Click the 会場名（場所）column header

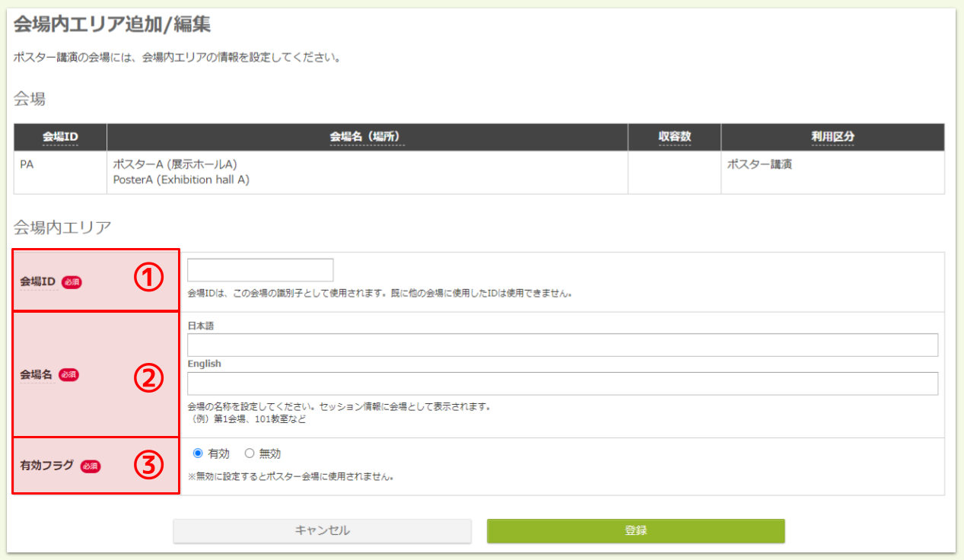pos(367,136)
